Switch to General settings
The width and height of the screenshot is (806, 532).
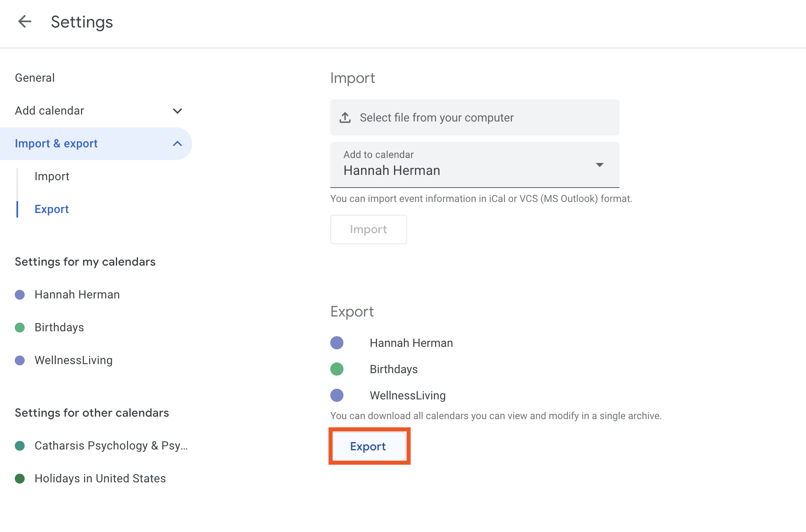pyautogui.click(x=35, y=78)
